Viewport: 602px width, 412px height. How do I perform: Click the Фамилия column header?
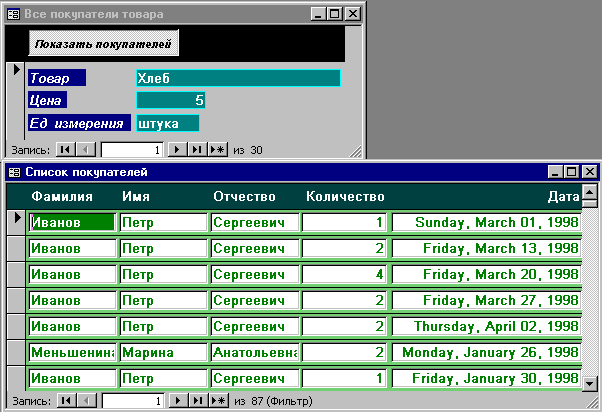[x=62, y=197]
